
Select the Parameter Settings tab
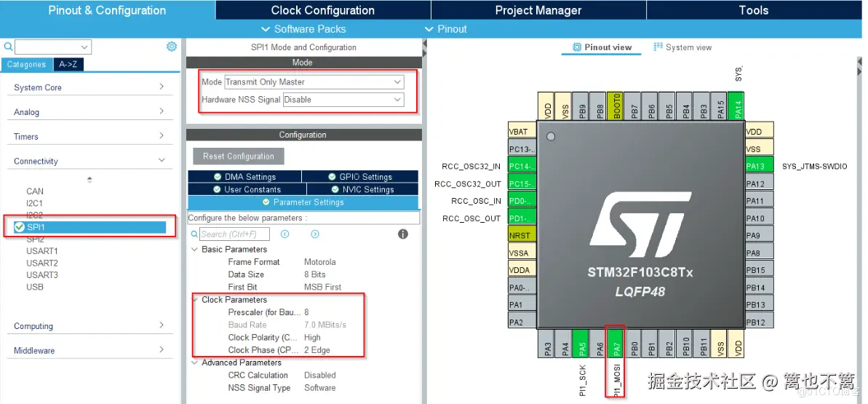pyautogui.click(x=303, y=202)
